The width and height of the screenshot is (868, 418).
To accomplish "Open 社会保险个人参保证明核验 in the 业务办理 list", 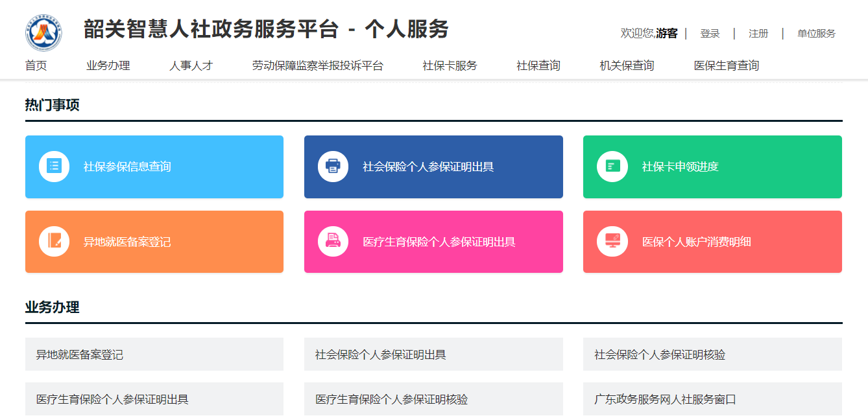I will tap(660, 354).
